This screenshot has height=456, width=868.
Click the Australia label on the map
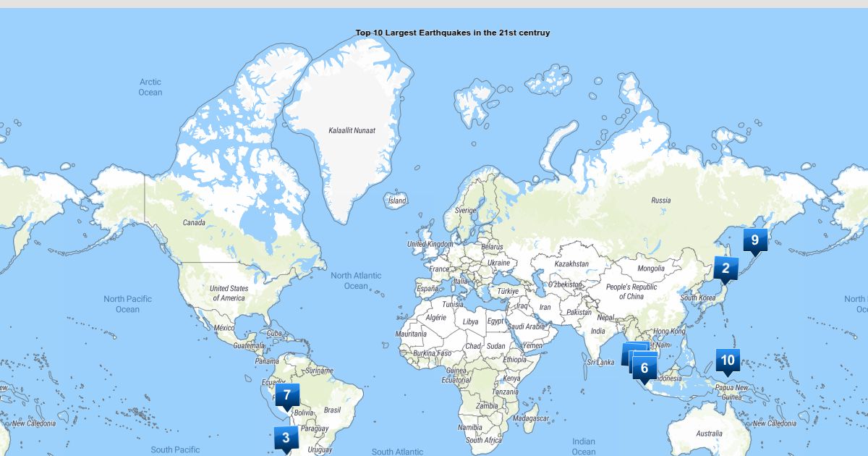tap(709, 434)
